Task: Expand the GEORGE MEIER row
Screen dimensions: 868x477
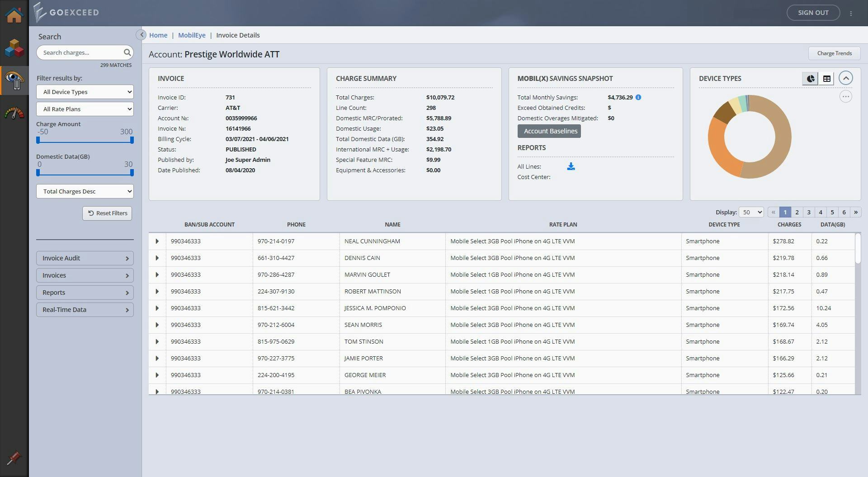Action: (x=157, y=375)
